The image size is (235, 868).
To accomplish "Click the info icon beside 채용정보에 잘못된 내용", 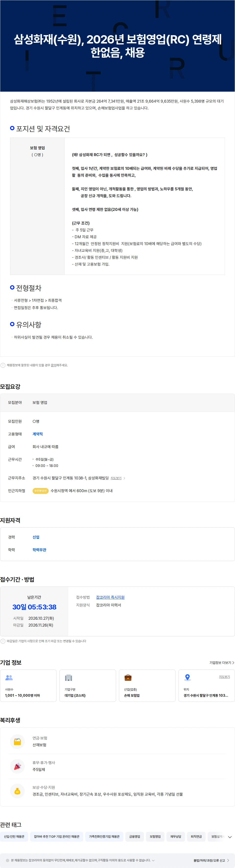I will pos(3,365).
